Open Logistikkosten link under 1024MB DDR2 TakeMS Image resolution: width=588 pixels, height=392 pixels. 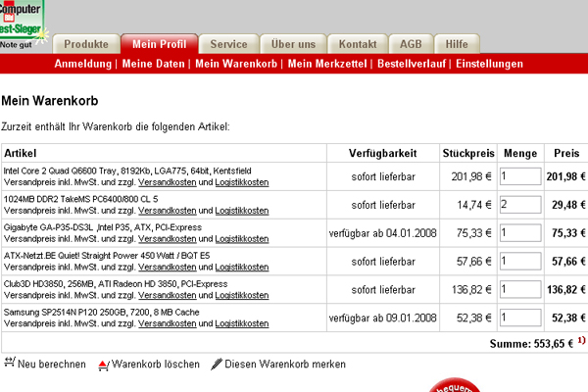(242, 211)
